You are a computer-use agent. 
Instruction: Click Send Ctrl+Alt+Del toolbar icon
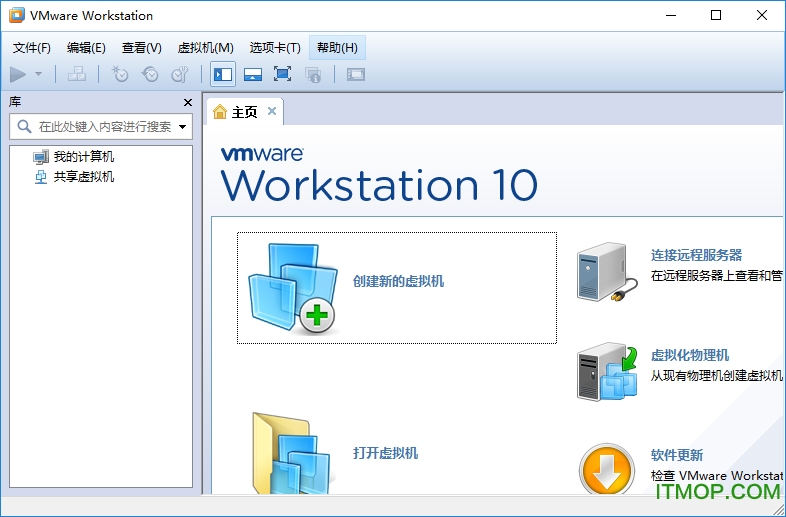point(77,75)
